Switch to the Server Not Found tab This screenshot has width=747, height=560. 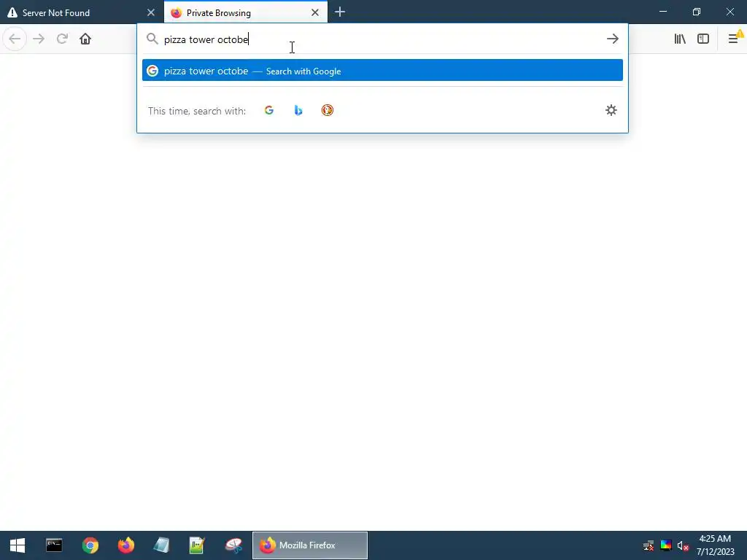(x=81, y=12)
